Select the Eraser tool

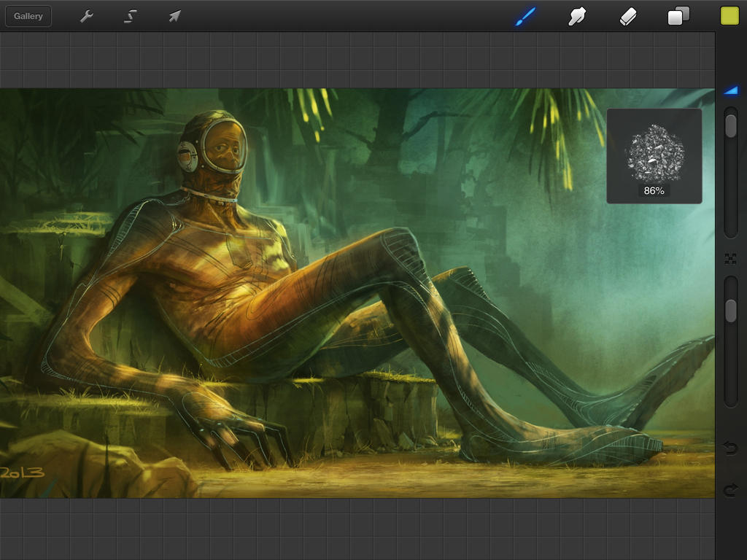[628, 16]
